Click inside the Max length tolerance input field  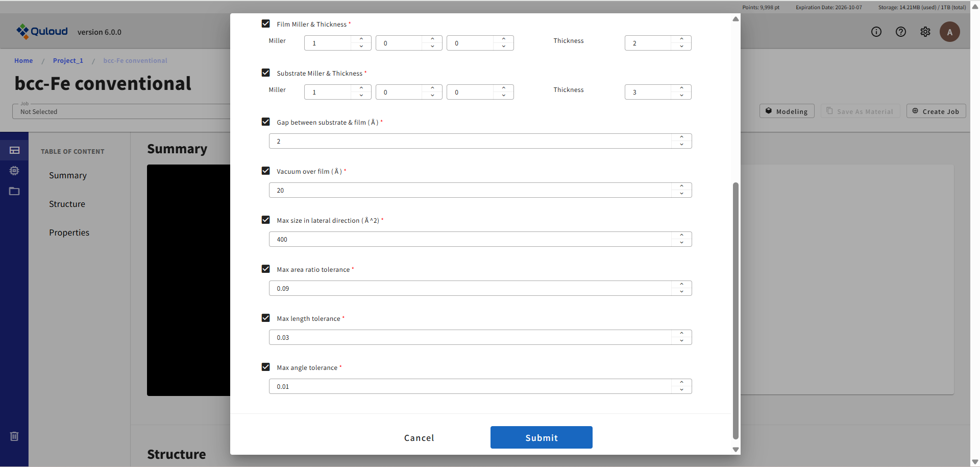click(459, 337)
